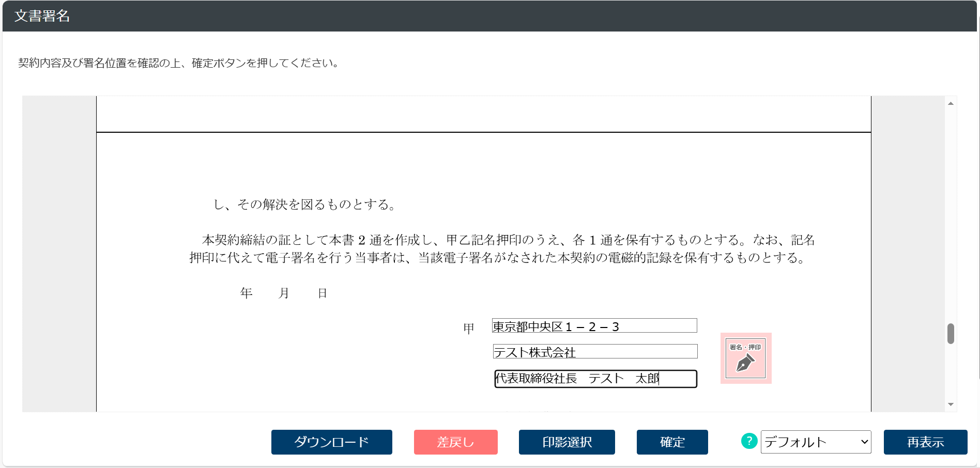Image resolution: width=980 pixels, height=468 pixels.
Task: Click the 契約内容及び署名位置 instruction text
Action: tap(178, 63)
